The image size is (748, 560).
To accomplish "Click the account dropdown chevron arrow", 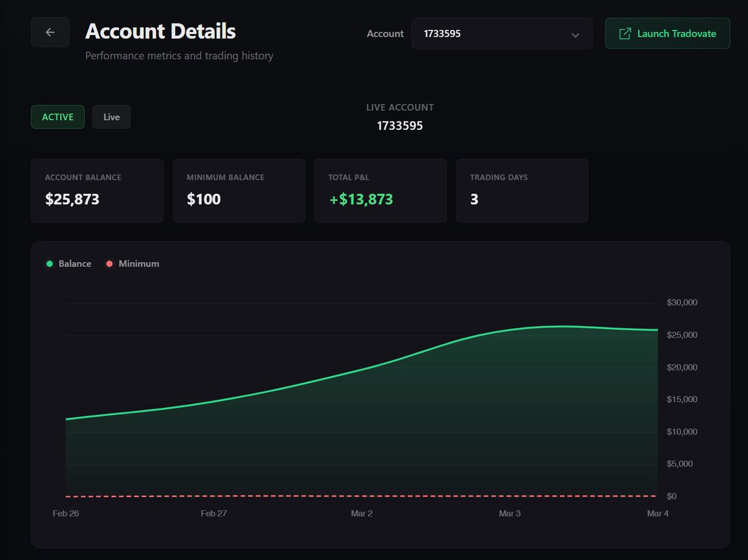I will coord(575,35).
